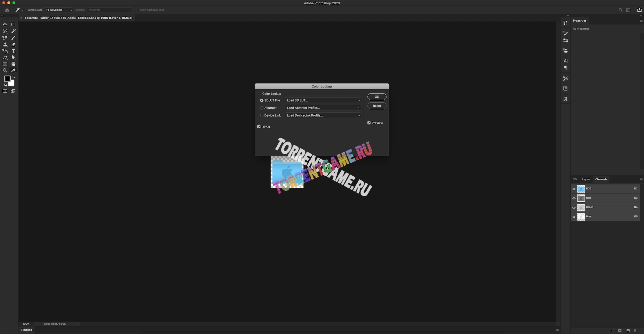Select the Type tool

13,51
